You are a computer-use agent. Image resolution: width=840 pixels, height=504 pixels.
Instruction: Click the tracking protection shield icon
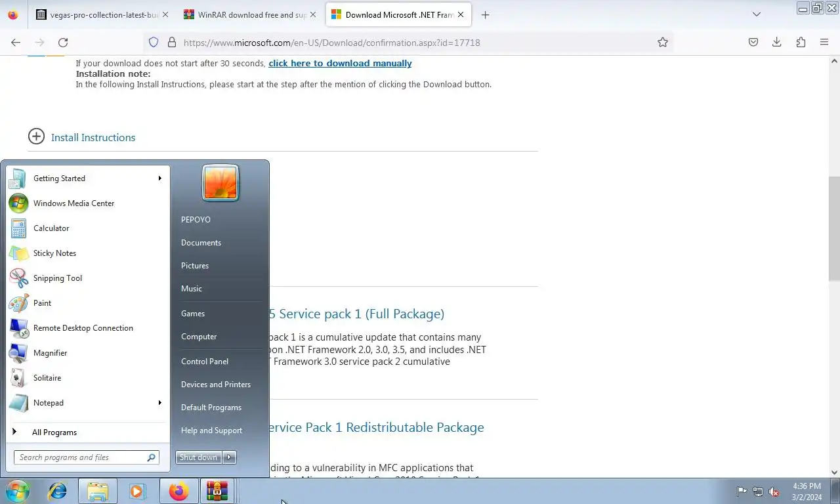click(154, 43)
